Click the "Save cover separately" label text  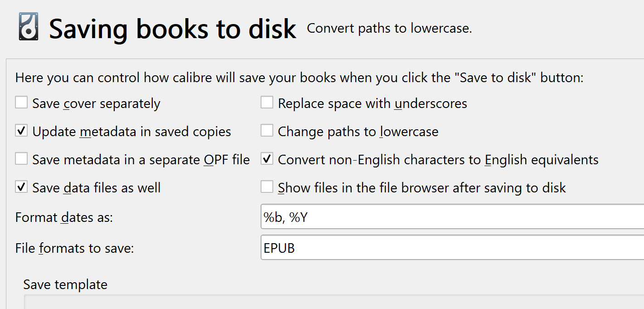click(96, 103)
